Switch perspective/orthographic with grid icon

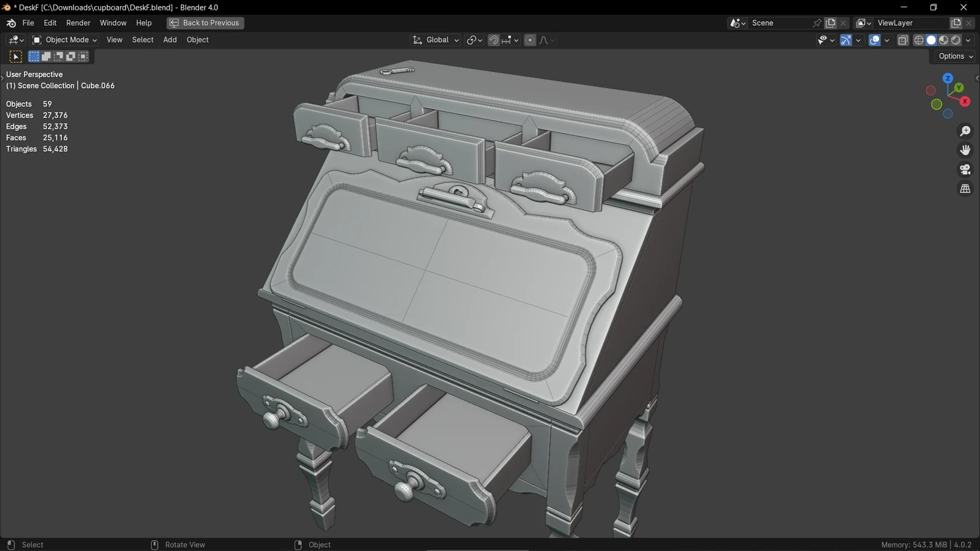click(965, 189)
